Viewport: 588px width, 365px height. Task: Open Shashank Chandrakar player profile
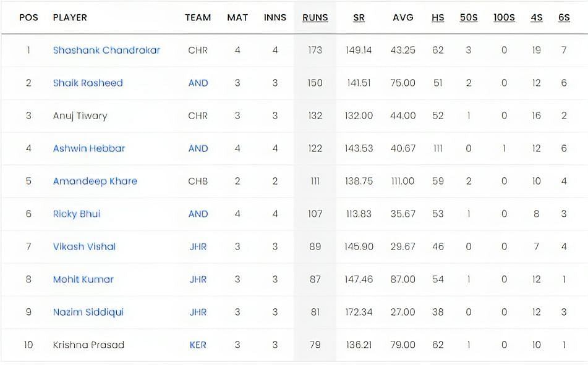coord(106,50)
